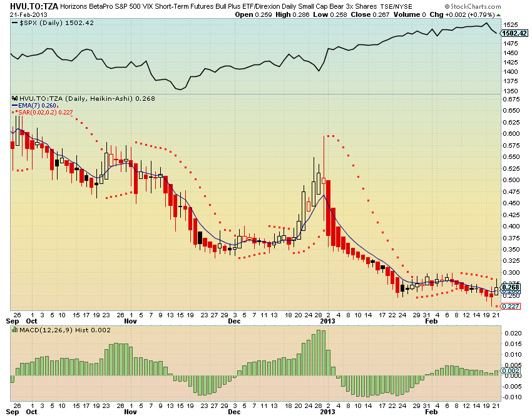
Task: Click the High 0.286 value
Action: point(292,14)
